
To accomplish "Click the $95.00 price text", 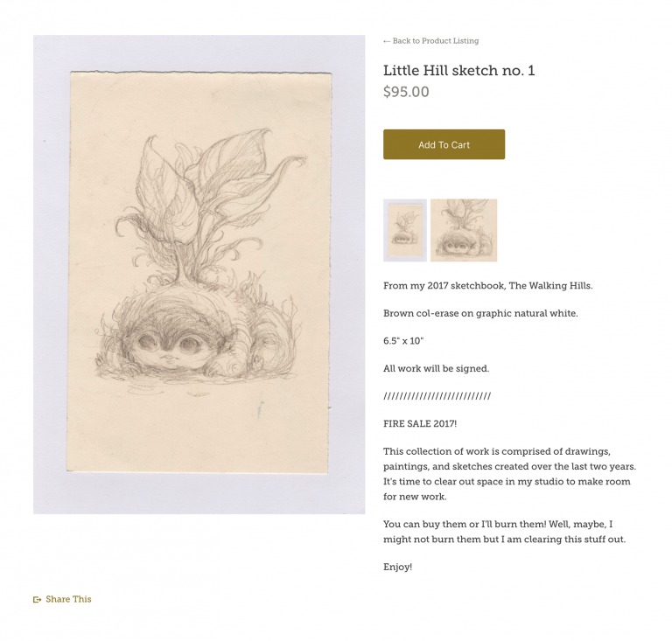I will click(x=406, y=92).
